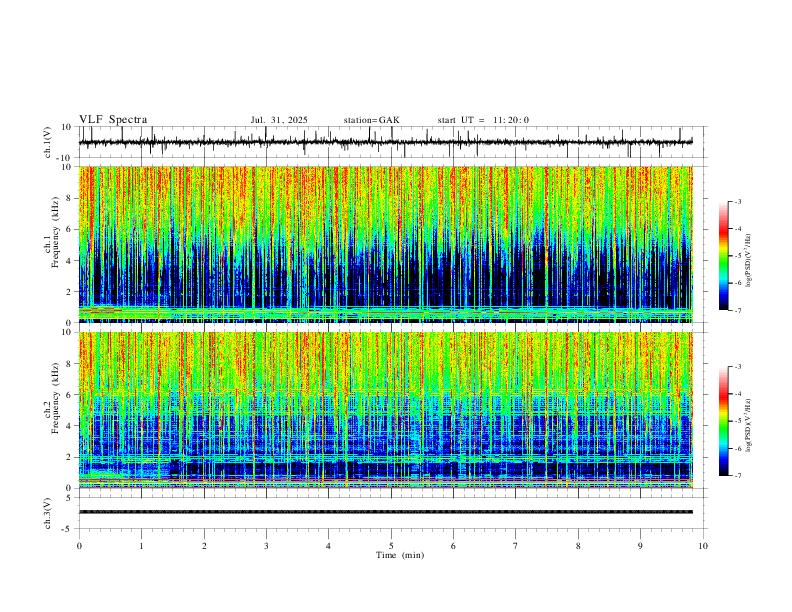Click the "2" kHz tick of ch.2 spectrogram

69,457
